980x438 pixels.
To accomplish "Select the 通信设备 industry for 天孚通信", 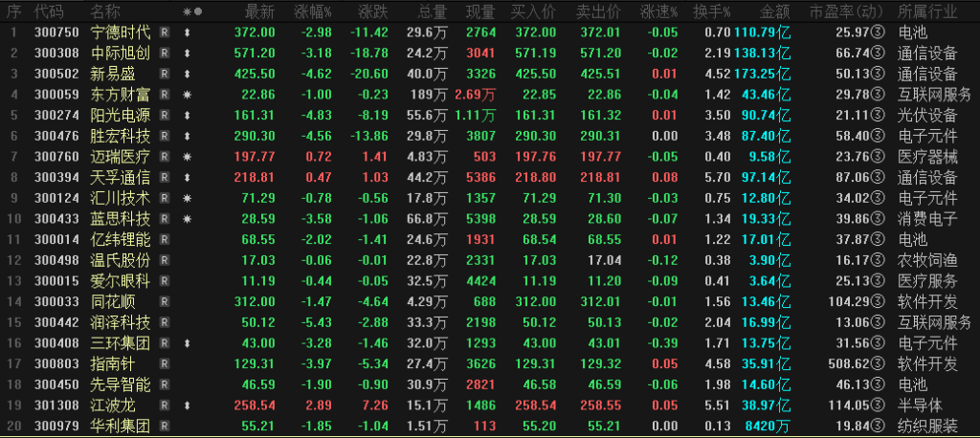I will coord(927,178).
